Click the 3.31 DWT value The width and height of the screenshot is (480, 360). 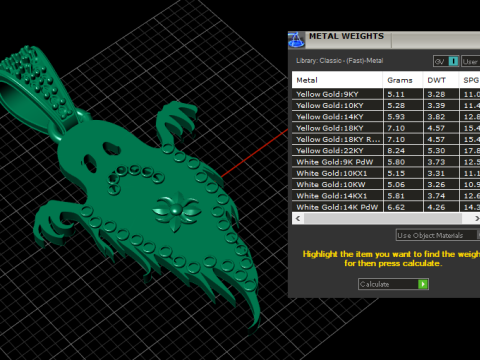pyautogui.click(x=436, y=174)
